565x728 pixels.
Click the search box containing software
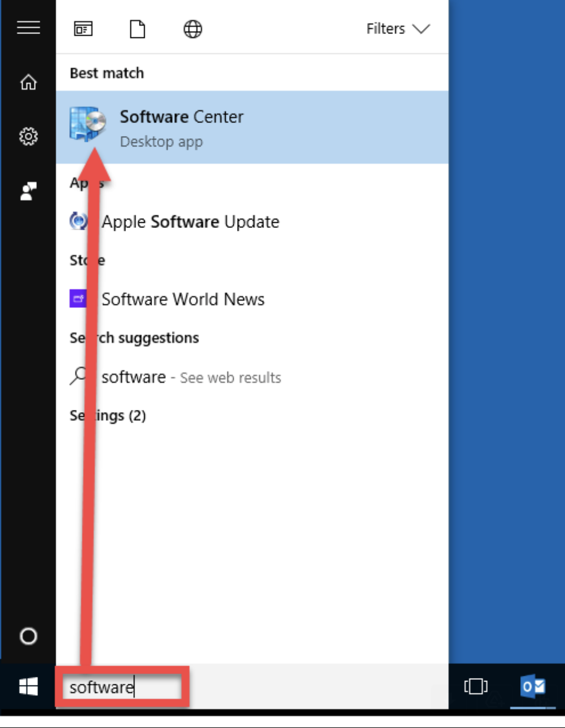pos(122,688)
